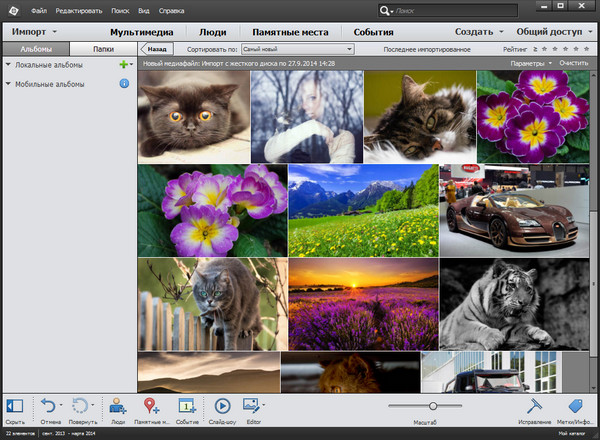Click the Повернуть rotate icon
Image resolution: width=600 pixels, height=440 pixels.
pos(80,406)
